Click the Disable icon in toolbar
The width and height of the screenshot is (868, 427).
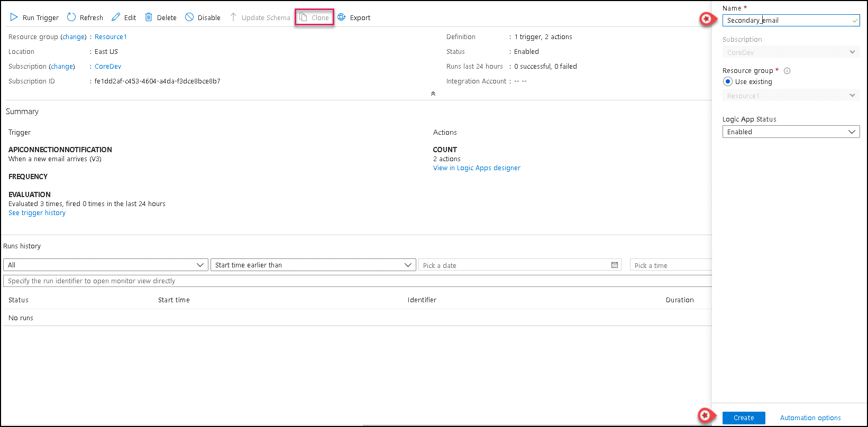pyautogui.click(x=189, y=17)
